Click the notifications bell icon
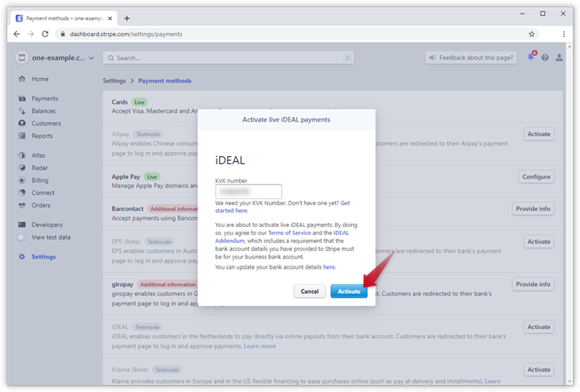 531,58
